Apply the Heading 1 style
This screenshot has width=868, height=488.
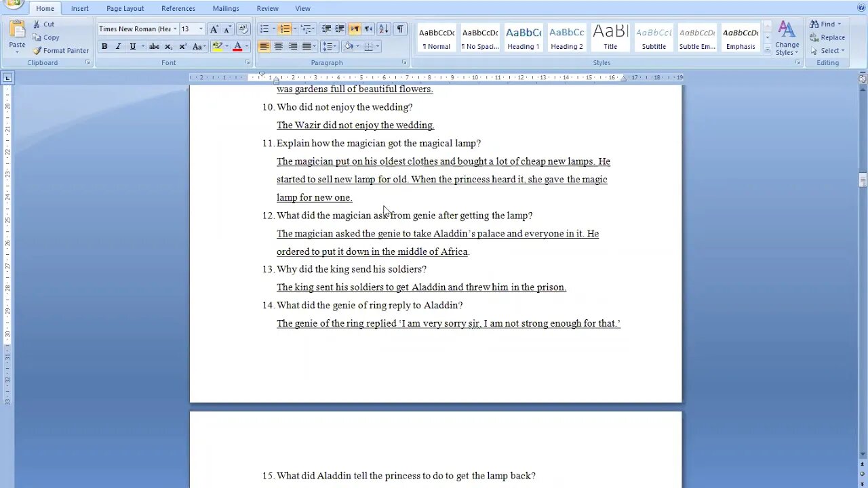(x=524, y=38)
